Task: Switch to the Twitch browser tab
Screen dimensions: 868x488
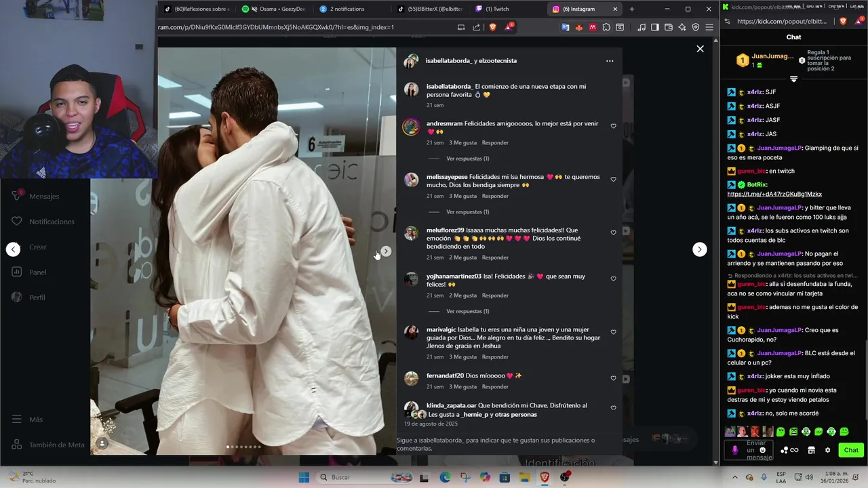Action: pos(502,9)
